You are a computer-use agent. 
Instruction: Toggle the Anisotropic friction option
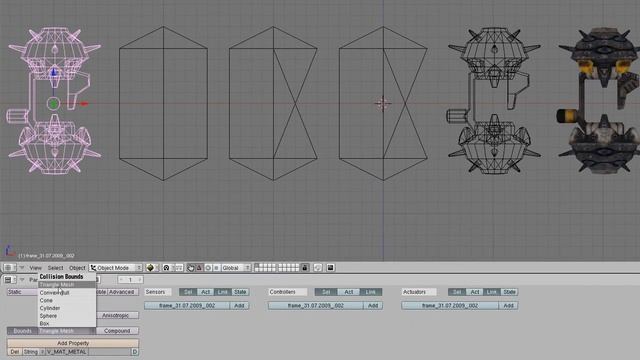coord(117,316)
